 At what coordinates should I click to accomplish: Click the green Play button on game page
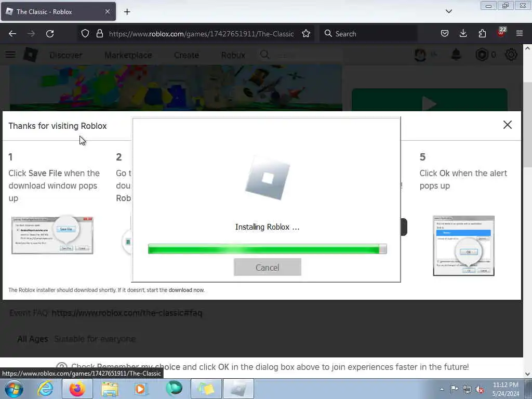430,100
